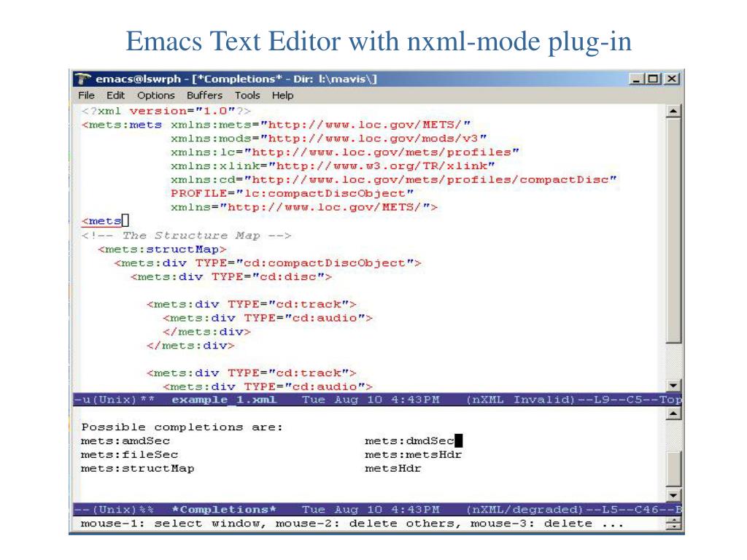
Task: Click the xmlns:xlink namespace line
Action: pyautogui.click(x=333, y=166)
